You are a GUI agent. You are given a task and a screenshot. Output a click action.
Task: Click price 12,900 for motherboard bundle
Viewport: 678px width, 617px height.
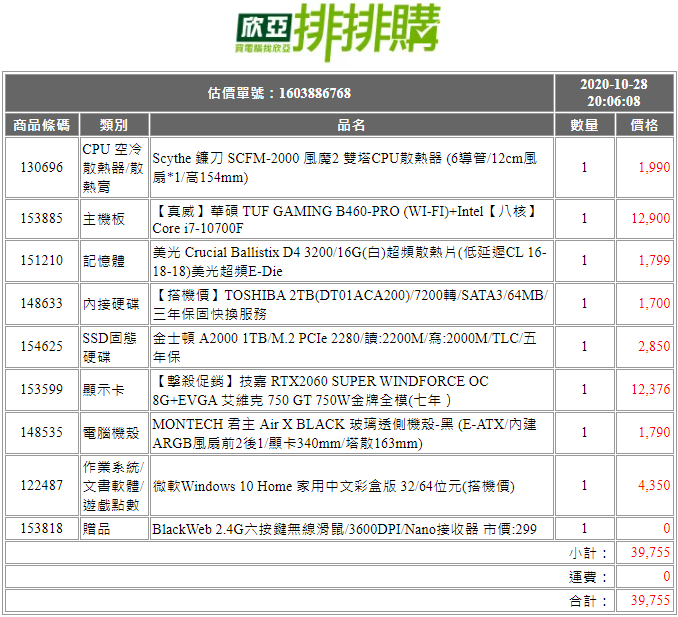click(x=651, y=218)
